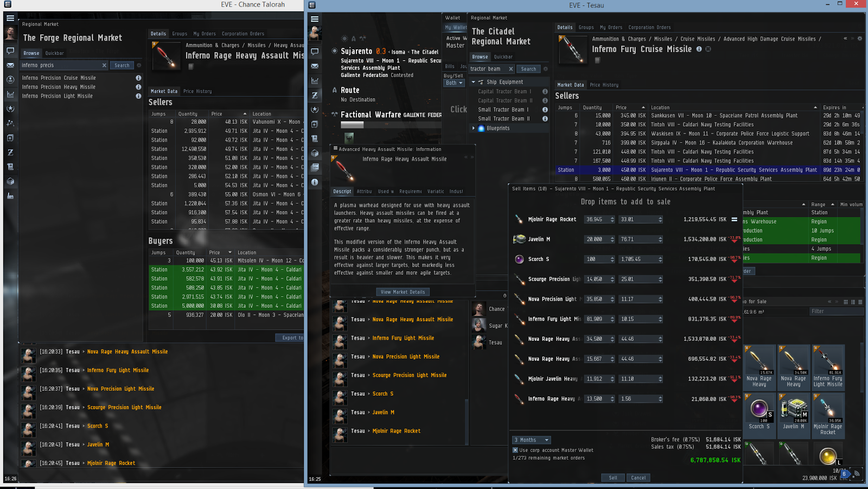
Task: Open the Neocom menu in Chance Talorah's window
Action: (x=10, y=18)
